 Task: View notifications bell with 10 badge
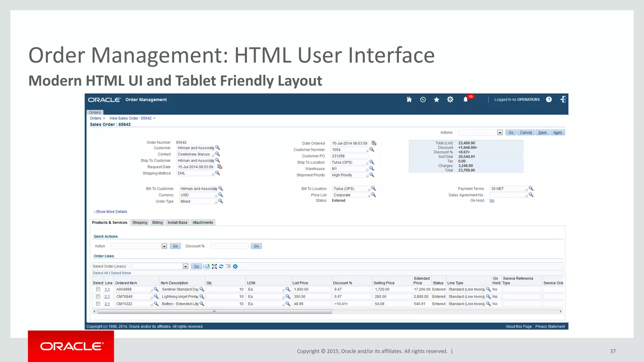click(466, 100)
